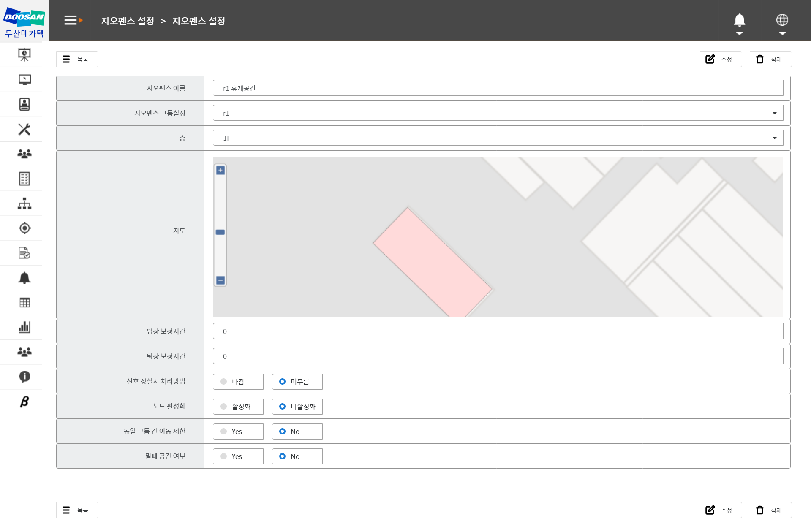Click the map zoom slider handle
This screenshot has height=532, width=811.
coord(220,232)
